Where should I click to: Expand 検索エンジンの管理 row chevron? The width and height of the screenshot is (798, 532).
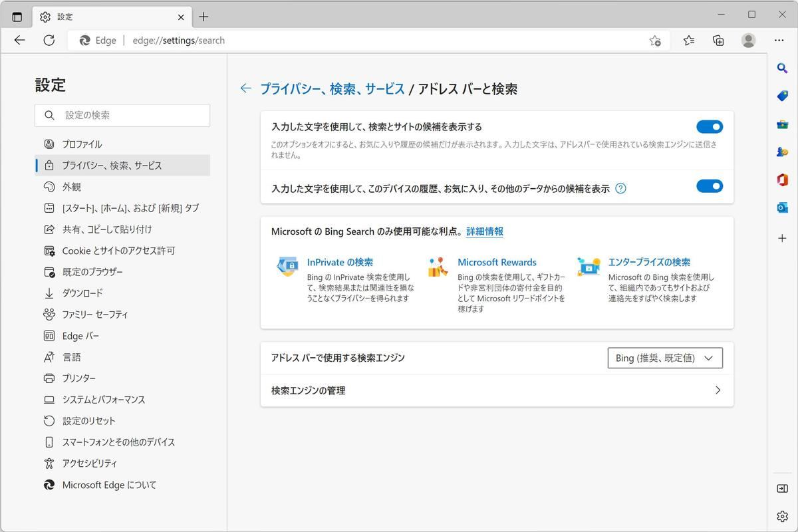click(x=718, y=390)
